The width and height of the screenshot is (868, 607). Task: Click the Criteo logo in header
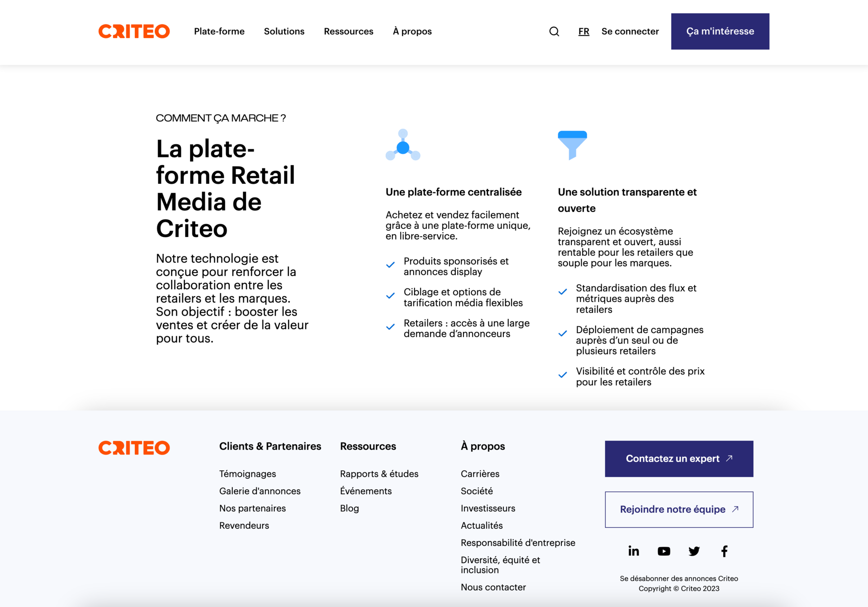tap(134, 31)
